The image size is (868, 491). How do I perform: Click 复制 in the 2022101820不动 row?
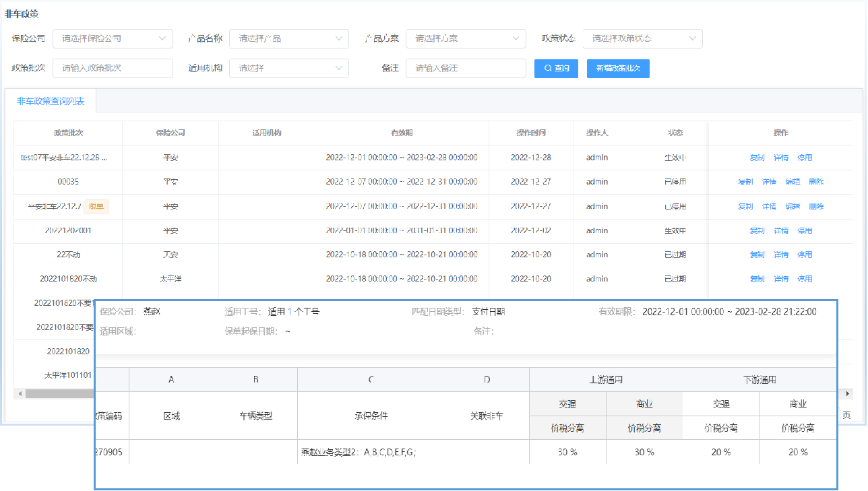pyautogui.click(x=757, y=279)
